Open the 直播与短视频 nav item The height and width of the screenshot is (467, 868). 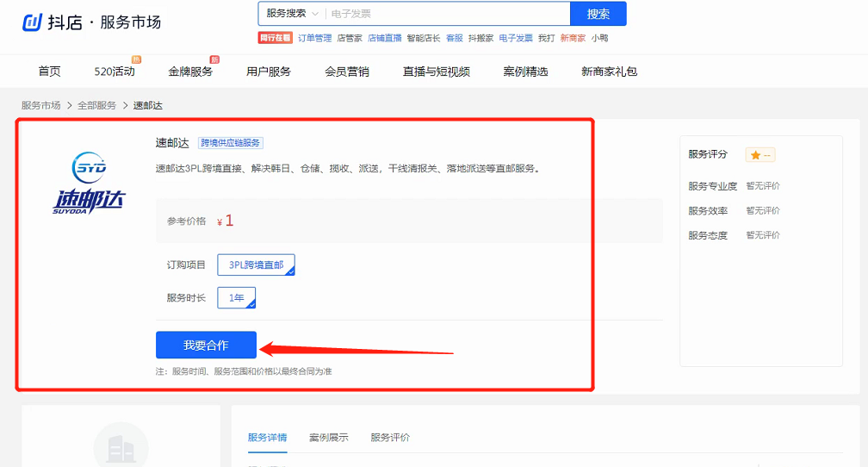click(437, 72)
